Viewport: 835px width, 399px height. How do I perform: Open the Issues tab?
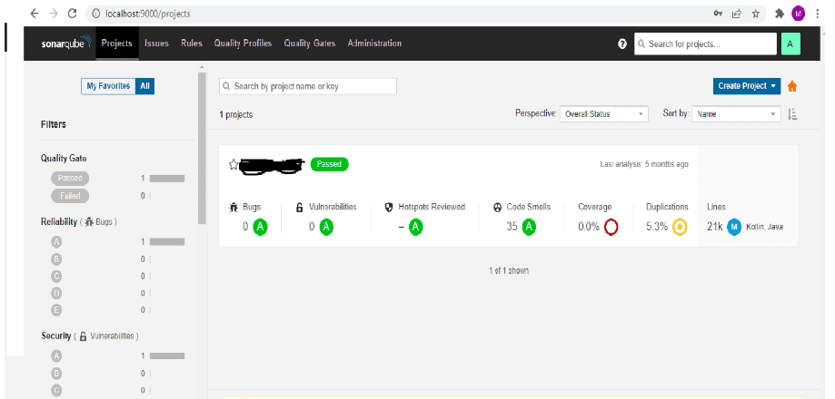(x=157, y=44)
